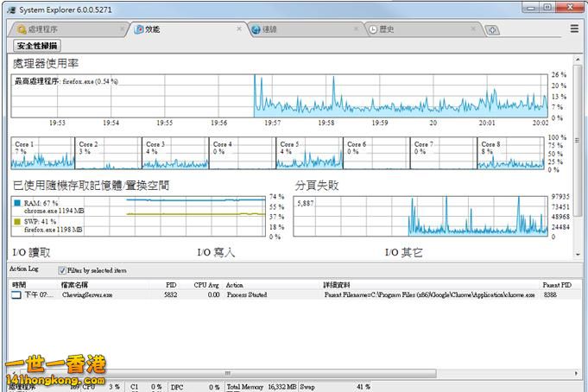
Task: Open the hamburger main menu icon
Action: [x=575, y=28]
